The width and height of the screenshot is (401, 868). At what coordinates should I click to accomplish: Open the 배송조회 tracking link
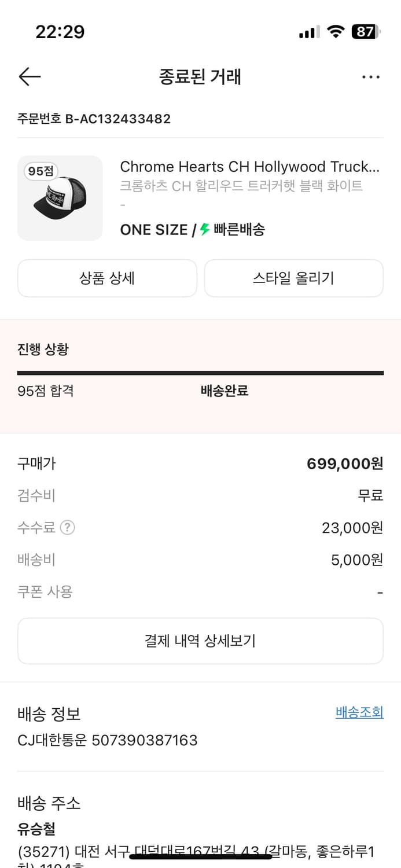click(359, 712)
